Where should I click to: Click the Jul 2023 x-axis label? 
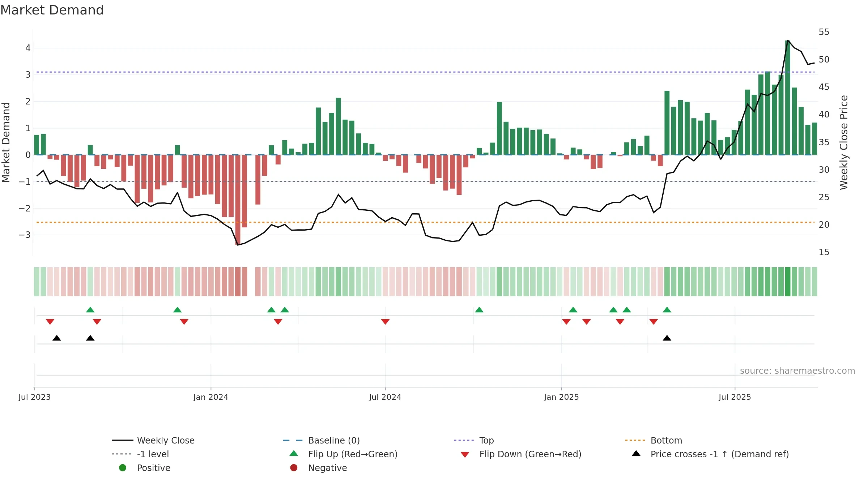(35, 397)
